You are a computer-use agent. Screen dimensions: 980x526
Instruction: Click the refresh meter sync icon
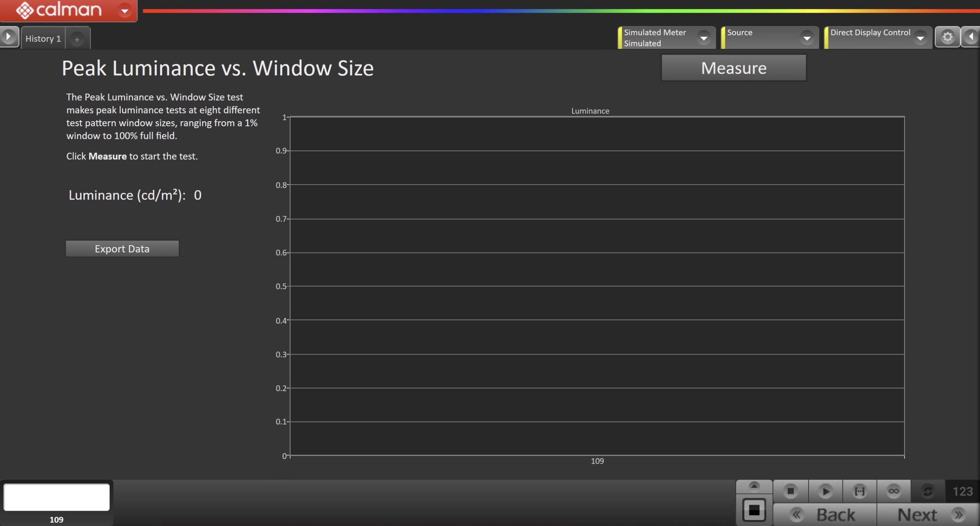[x=928, y=491]
